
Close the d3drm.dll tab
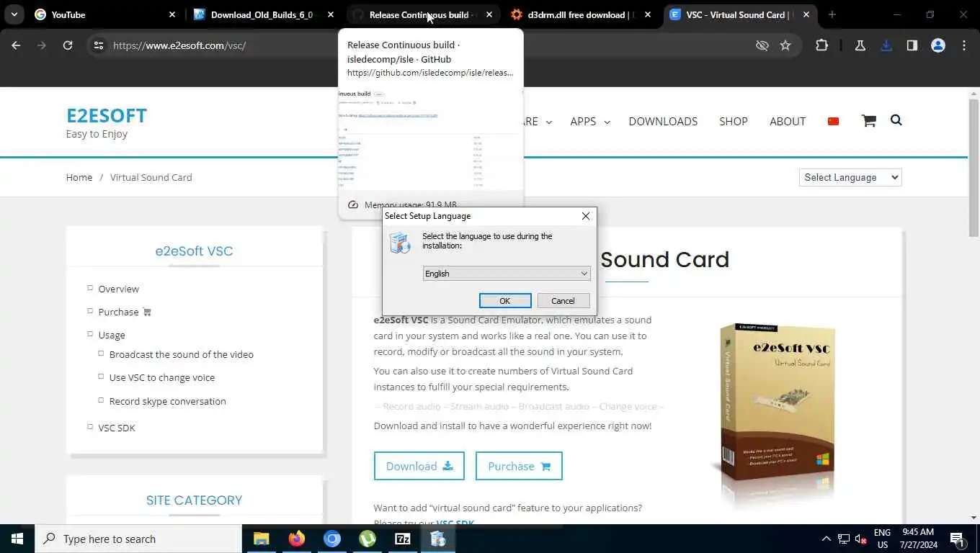pyautogui.click(x=648, y=14)
